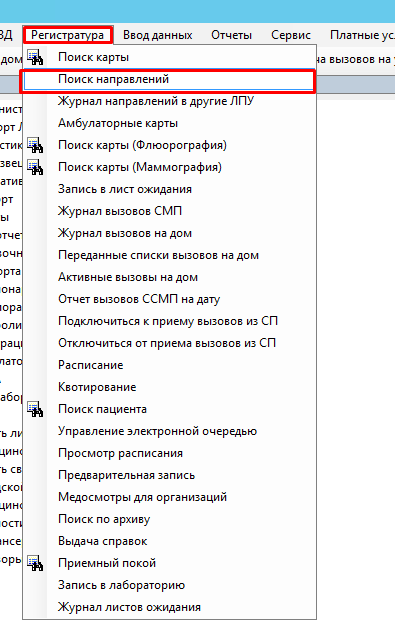
Task: Click the icon beside Приемный покой
Action: pyautogui.click(x=35, y=563)
